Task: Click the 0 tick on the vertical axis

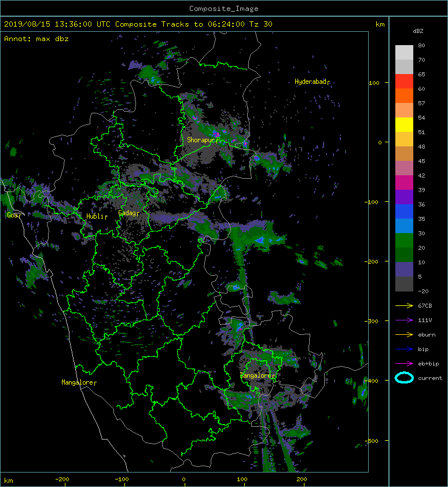Action: point(380,142)
